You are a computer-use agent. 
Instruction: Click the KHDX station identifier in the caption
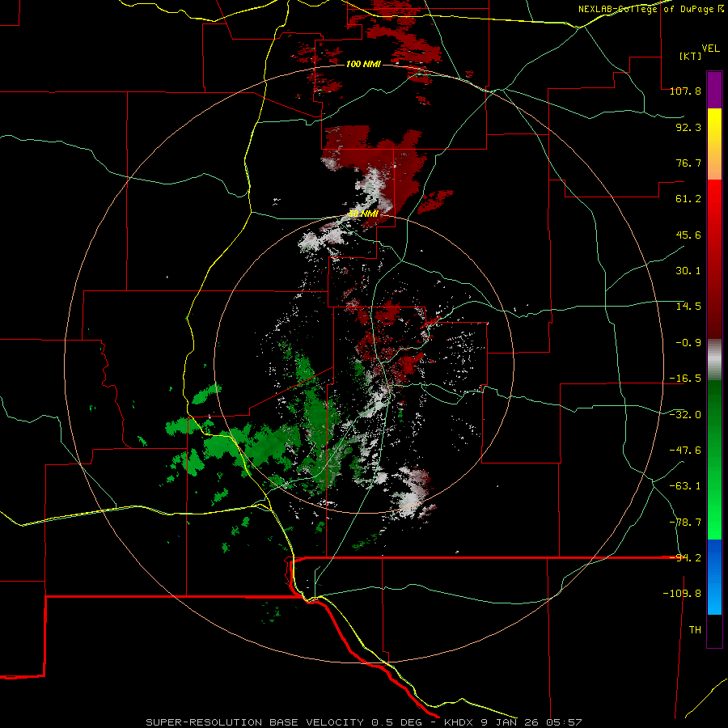(x=459, y=722)
